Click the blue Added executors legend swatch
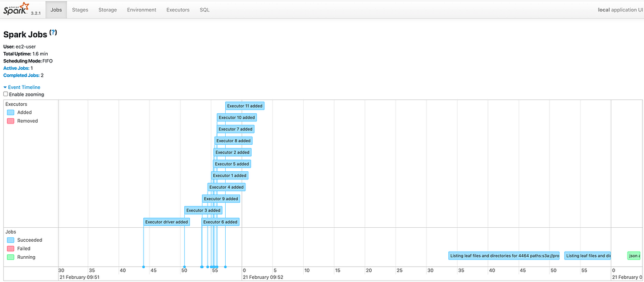This screenshot has width=644, height=282. coord(11,112)
